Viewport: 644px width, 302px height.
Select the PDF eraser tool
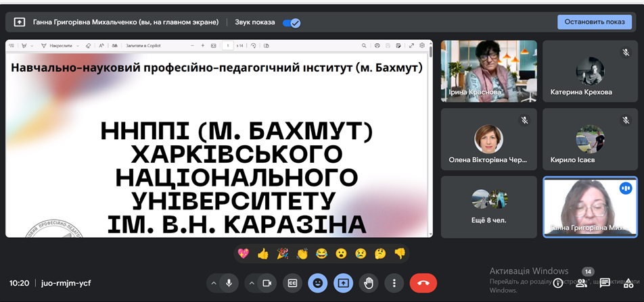tap(89, 45)
